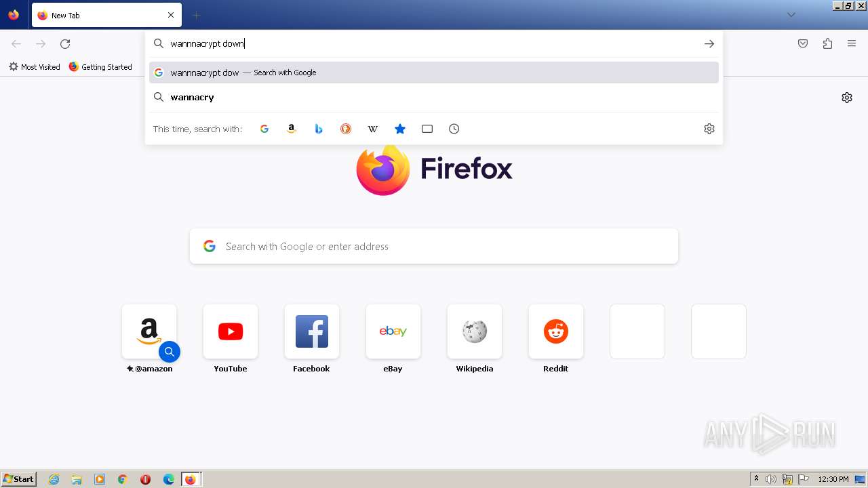Open File Explorer from taskbar
This screenshot has height=488, width=868.
click(77, 479)
